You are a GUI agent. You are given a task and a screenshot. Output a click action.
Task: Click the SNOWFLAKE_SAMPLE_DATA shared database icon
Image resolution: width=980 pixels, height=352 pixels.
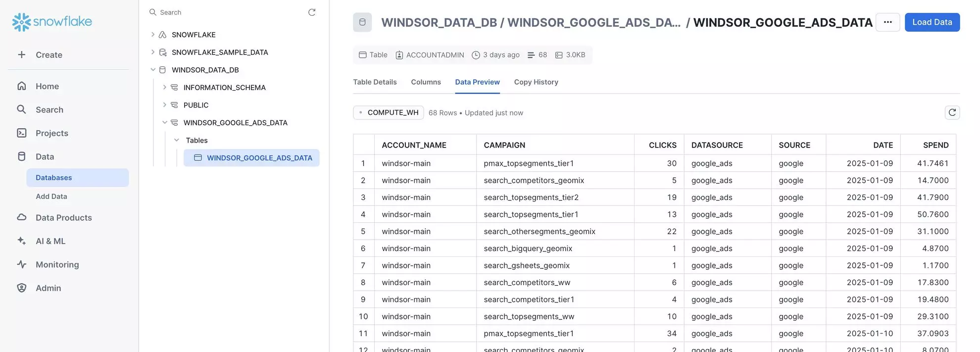point(162,52)
